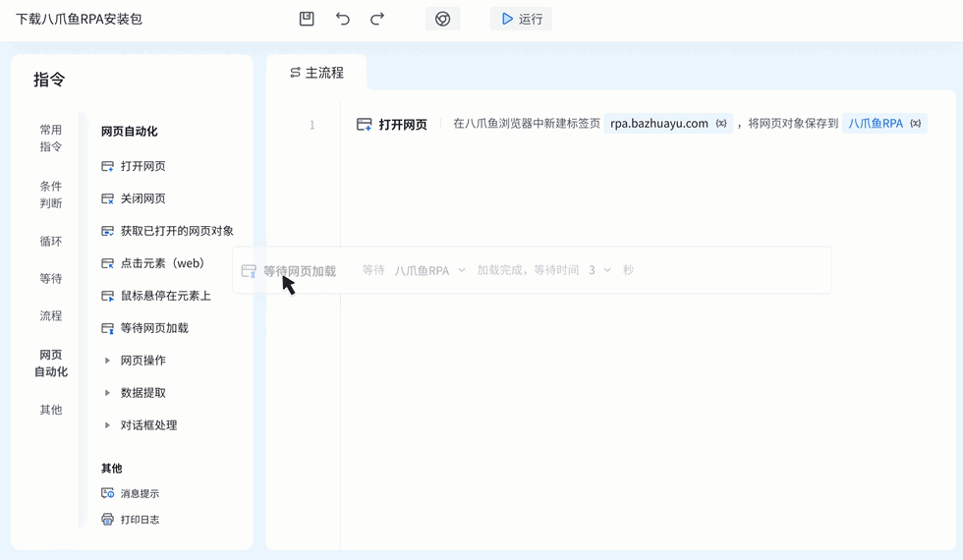The image size is (963, 560).
Task: Click the 网页自动化 section heading
Action: click(x=129, y=132)
